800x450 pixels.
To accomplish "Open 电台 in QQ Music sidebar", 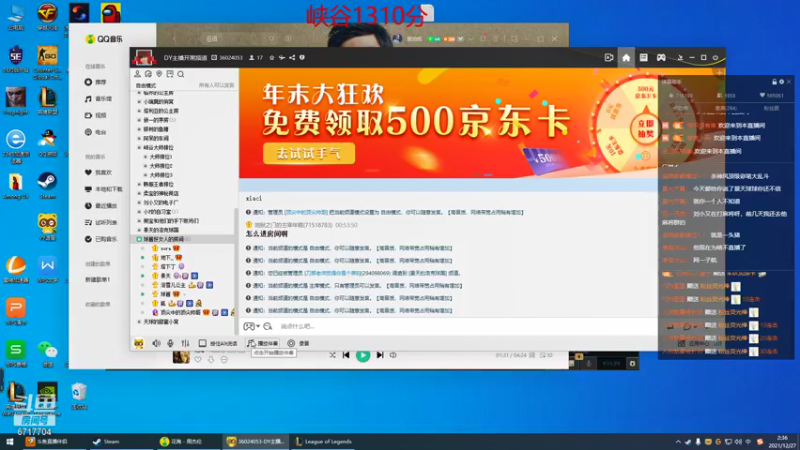I will [95, 132].
